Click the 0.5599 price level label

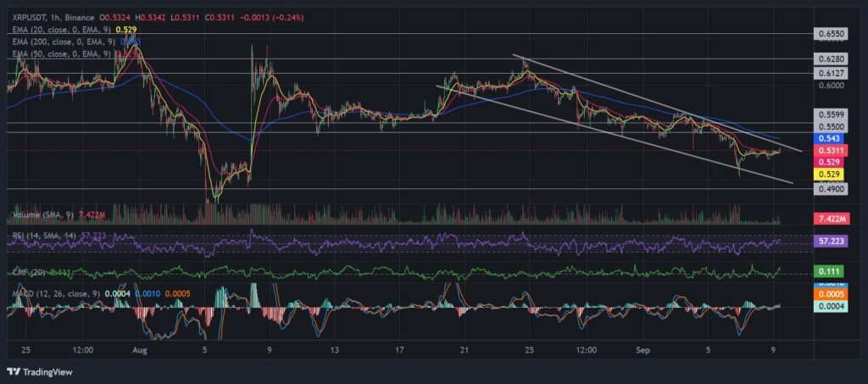(830, 114)
